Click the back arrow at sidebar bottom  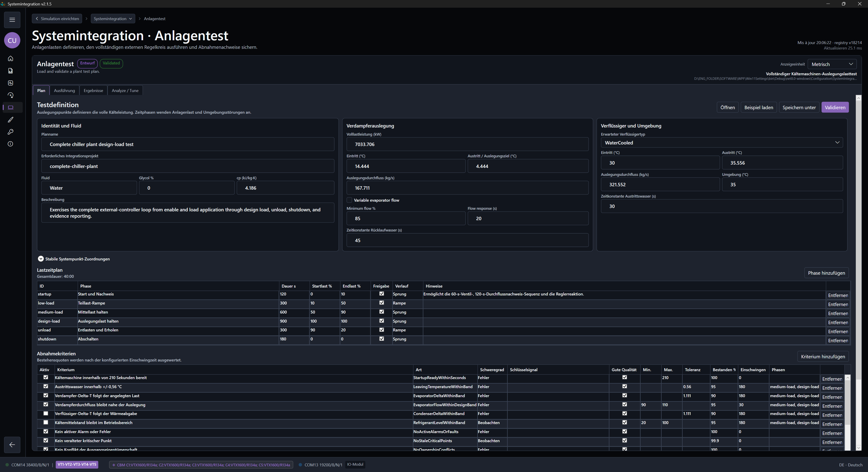pos(12,445)
